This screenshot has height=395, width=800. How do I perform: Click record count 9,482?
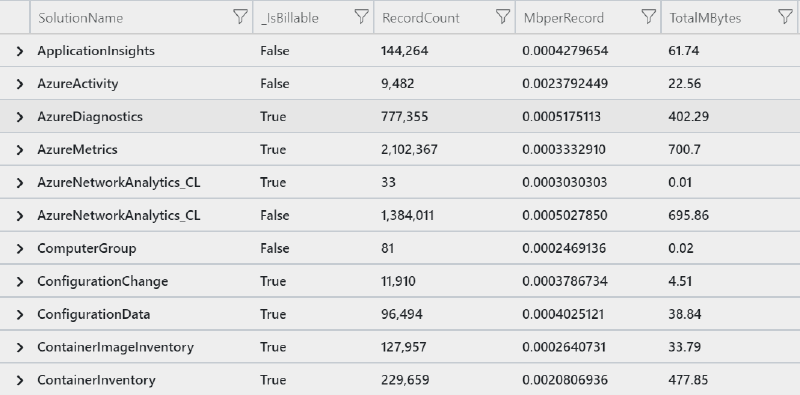(397, 84)
